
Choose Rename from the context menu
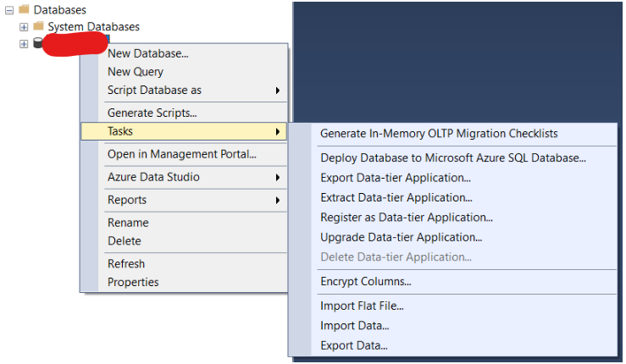click(128, 223)
